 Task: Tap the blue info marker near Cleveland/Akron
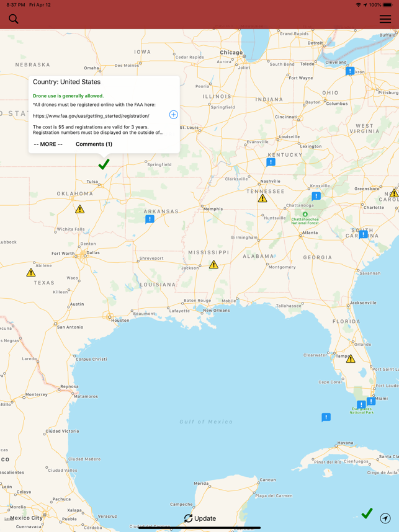(350, 71)
